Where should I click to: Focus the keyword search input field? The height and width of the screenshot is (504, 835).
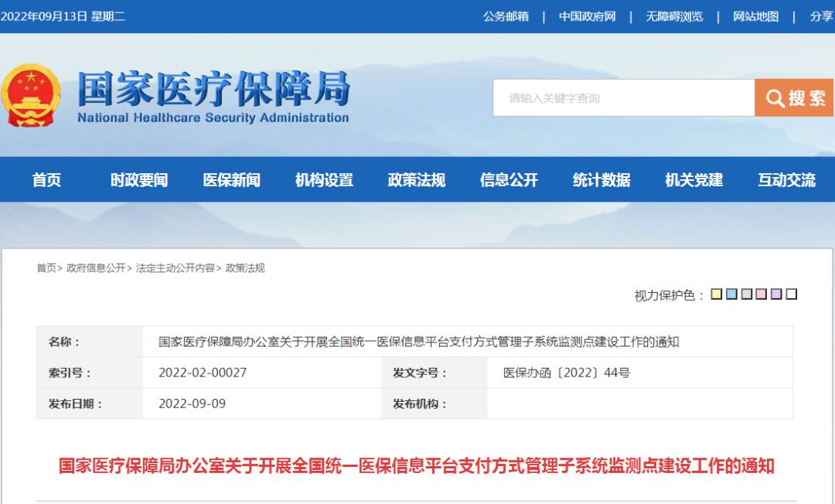(624, 98)
